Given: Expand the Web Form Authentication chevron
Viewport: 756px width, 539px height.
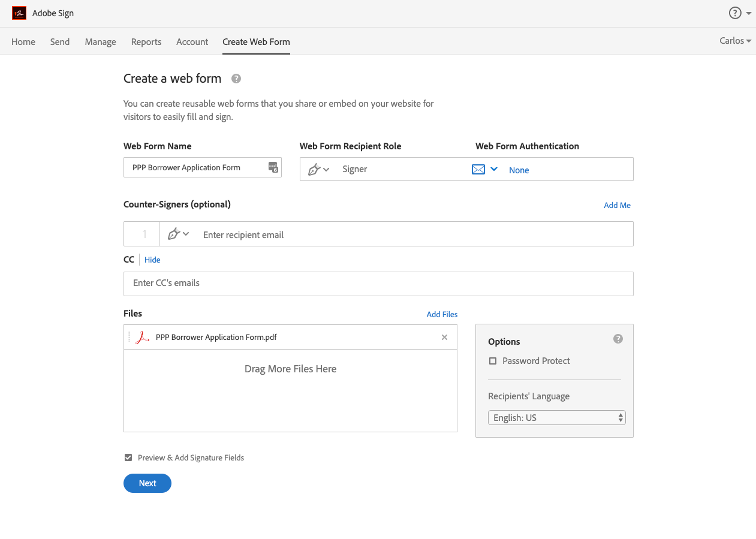Looking at the screenshot, I should click(494, 170).
